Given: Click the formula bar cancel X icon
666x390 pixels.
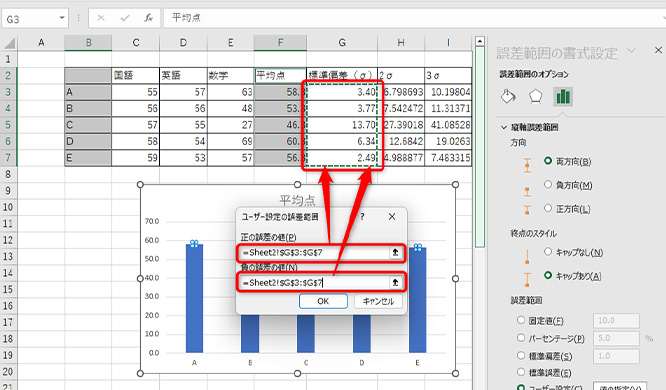Looking at the screenshot, I should pos(101,18).
